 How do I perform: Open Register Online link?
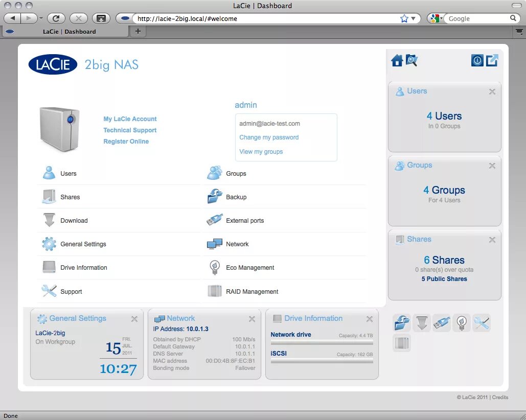(126, 142)
